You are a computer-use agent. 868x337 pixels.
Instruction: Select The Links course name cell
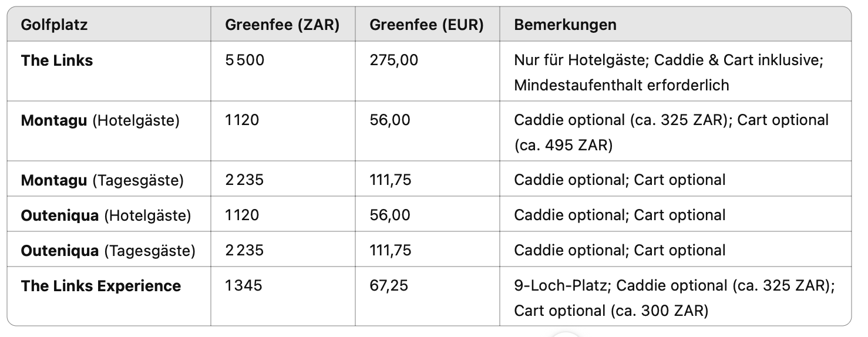click(x=57, y=60)
